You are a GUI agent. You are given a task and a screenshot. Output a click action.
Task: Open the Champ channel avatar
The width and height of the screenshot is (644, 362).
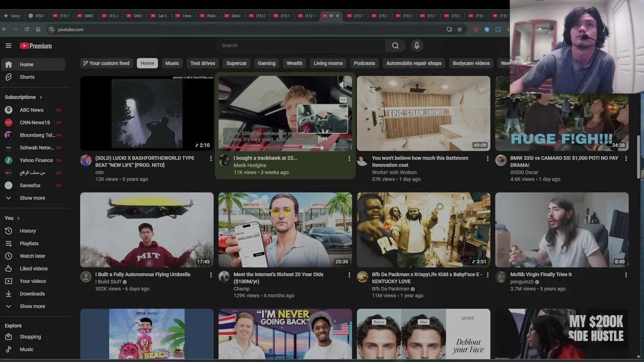pos(224,277)
